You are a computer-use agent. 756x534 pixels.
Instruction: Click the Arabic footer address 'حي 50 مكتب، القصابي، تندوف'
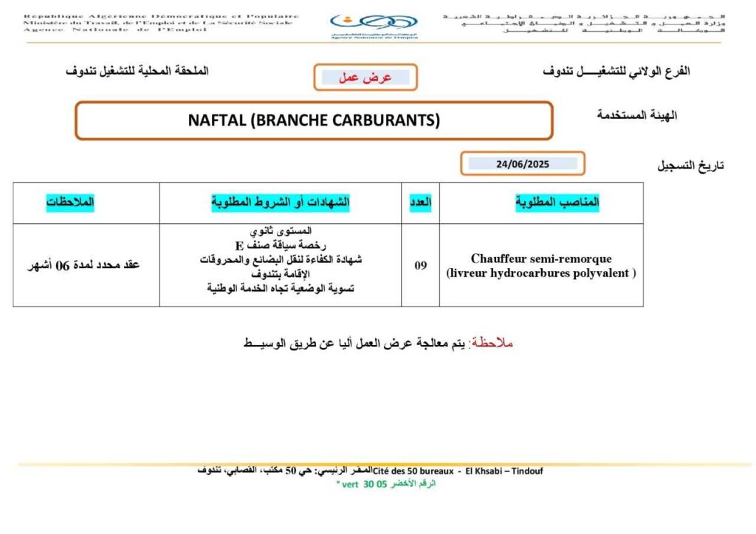coord(255,470)
